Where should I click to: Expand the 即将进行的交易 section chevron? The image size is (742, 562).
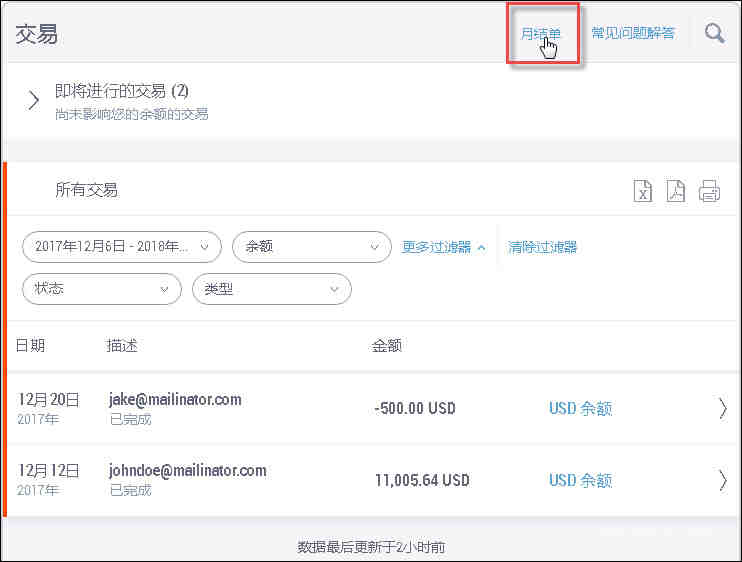[x=33, y=100]
